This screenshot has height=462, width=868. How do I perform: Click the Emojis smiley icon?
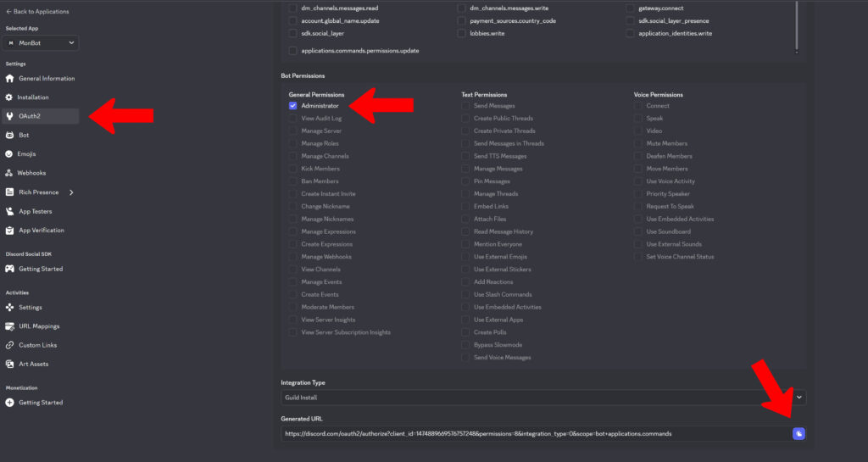[x=10, y=154]
